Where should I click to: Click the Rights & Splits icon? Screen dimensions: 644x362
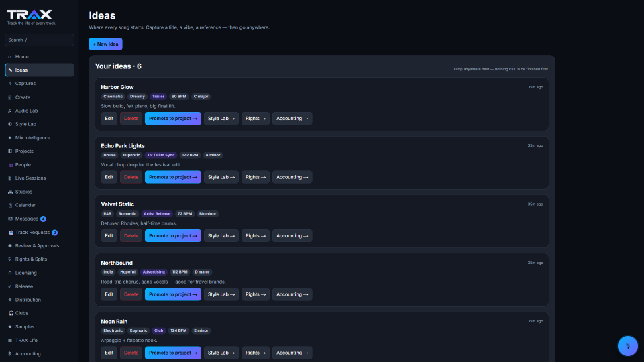coord(10,259)
